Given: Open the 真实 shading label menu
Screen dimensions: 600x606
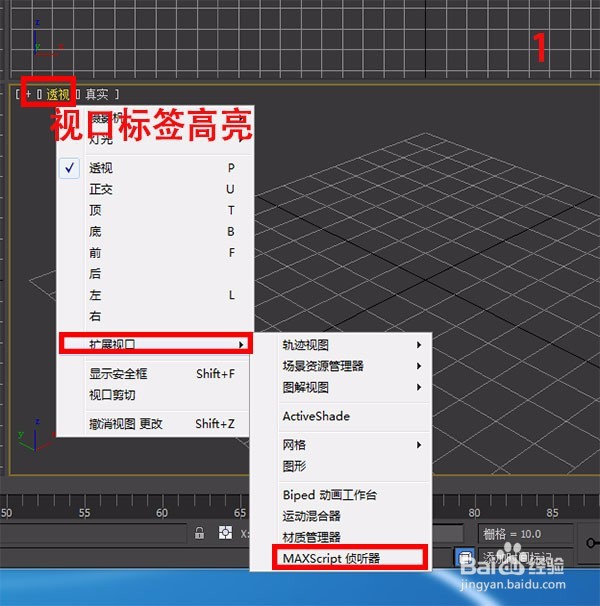Looking at the screenshot, I should coord(97,94).
